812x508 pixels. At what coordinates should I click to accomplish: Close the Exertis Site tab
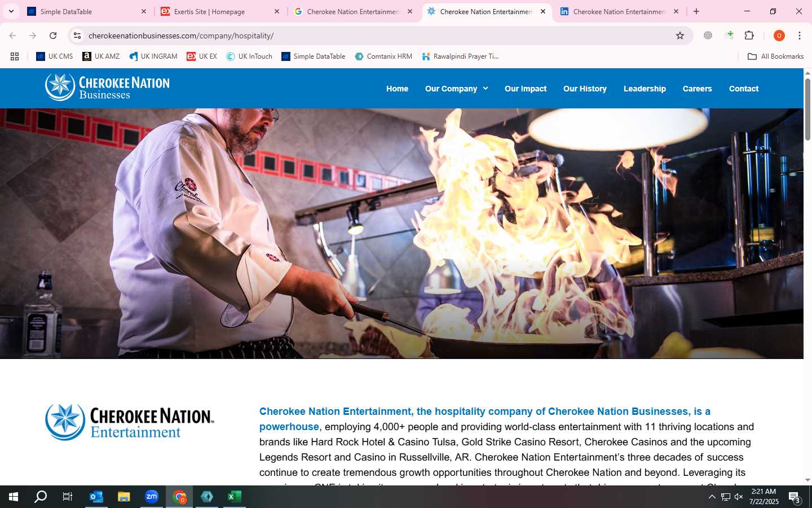pos(277,11)
